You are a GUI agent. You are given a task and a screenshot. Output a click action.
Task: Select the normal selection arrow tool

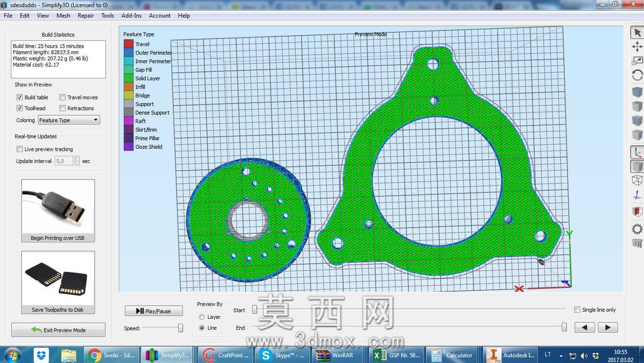(x=637, y=32)
